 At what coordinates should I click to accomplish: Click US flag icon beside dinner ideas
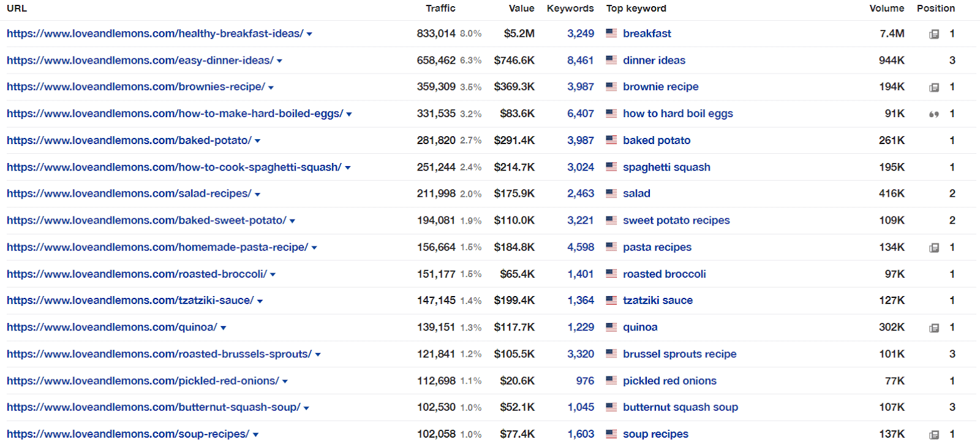click(x=611, y=60)
